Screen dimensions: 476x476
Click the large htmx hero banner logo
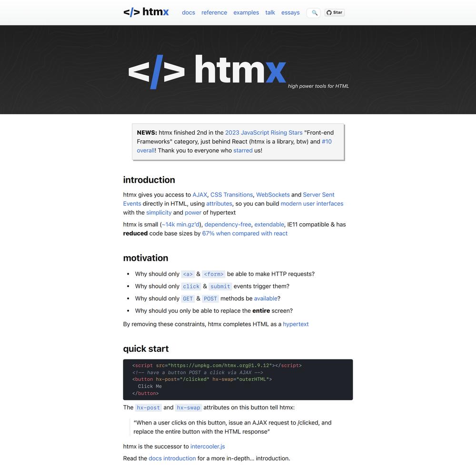pos(207,71)
